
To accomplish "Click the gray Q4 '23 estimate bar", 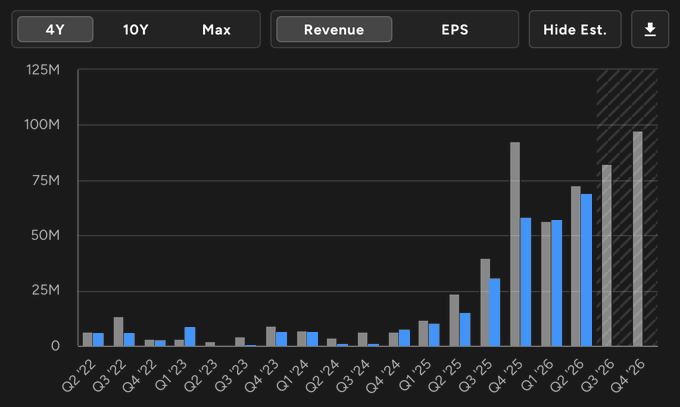I will pyautogui.click(x=271, y=336).
